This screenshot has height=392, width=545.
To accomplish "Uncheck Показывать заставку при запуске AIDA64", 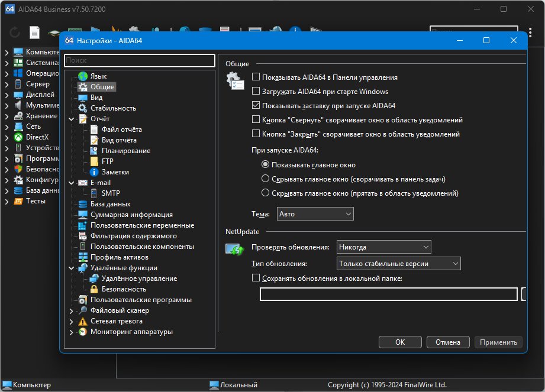I will (256, 105).
